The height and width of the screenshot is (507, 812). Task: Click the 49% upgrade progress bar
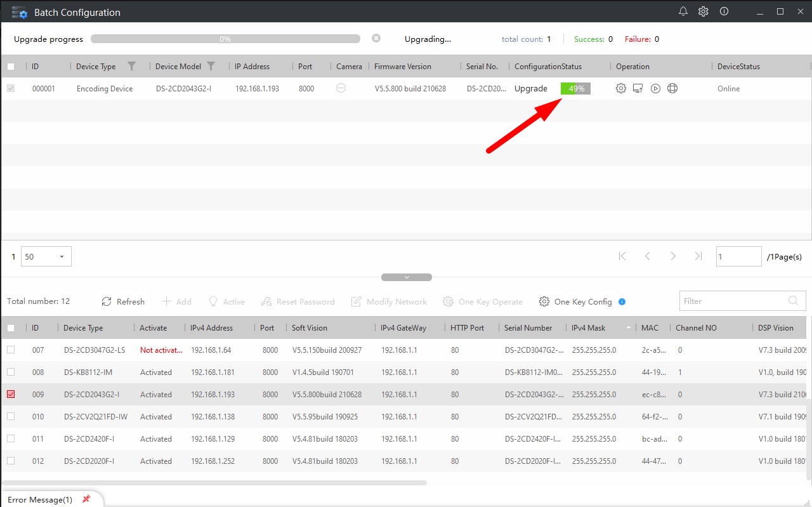(x=575, y=89)
